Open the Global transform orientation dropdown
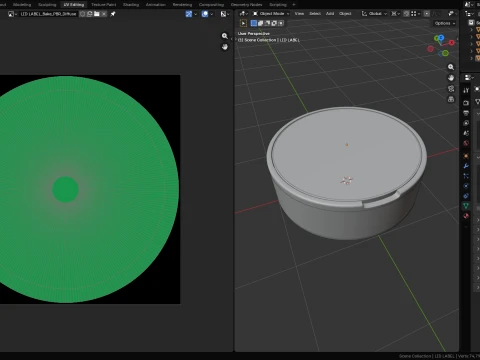480x360 pixels. [x=374, y=14]
